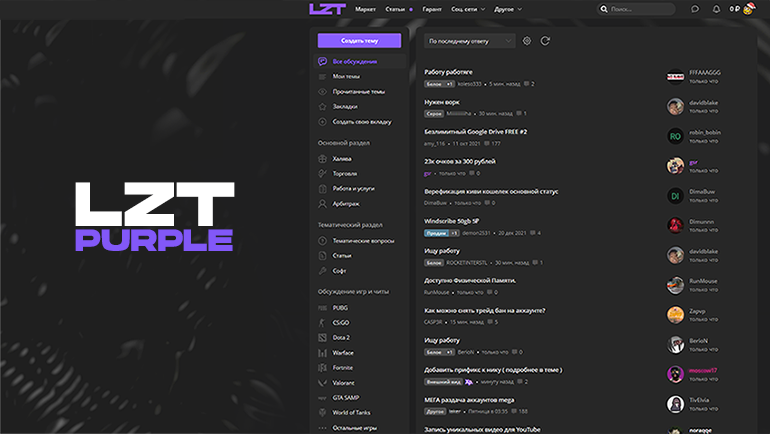
Task: Open Мои темы in sidebar
Action: pyautogui.click(x=346, y=77)
